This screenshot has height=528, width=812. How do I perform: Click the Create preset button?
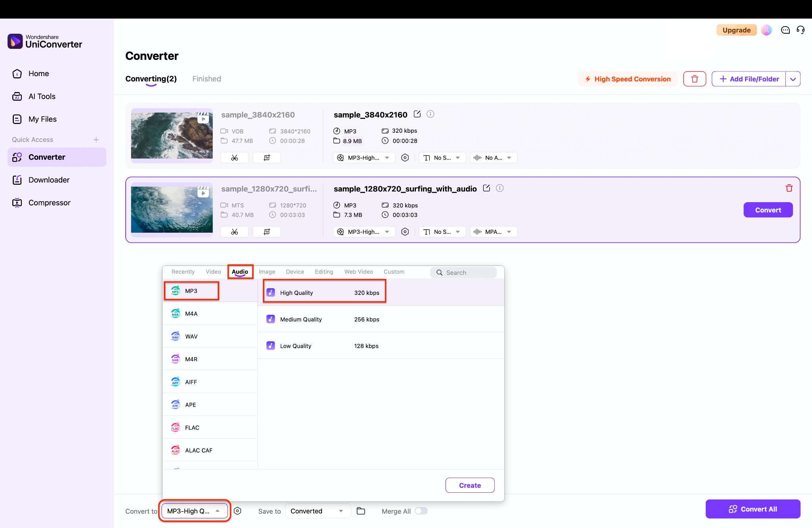tap(469, 485)
